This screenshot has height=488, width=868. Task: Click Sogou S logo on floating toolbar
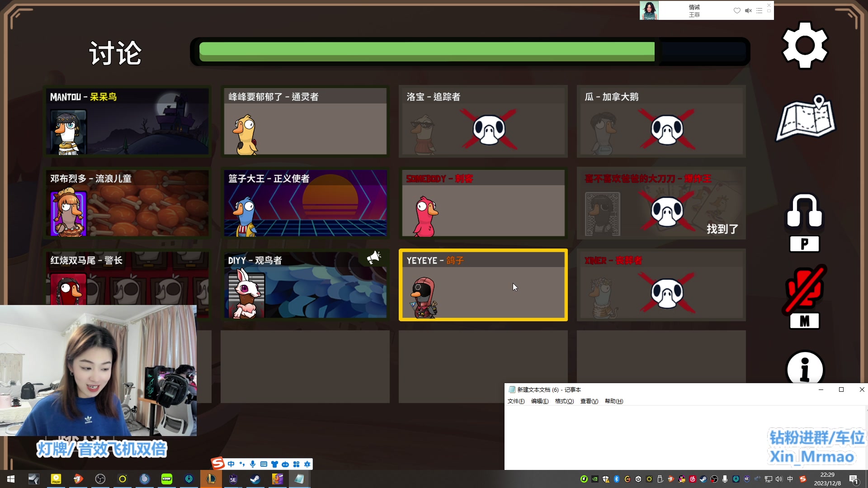[x=218, y=463]
